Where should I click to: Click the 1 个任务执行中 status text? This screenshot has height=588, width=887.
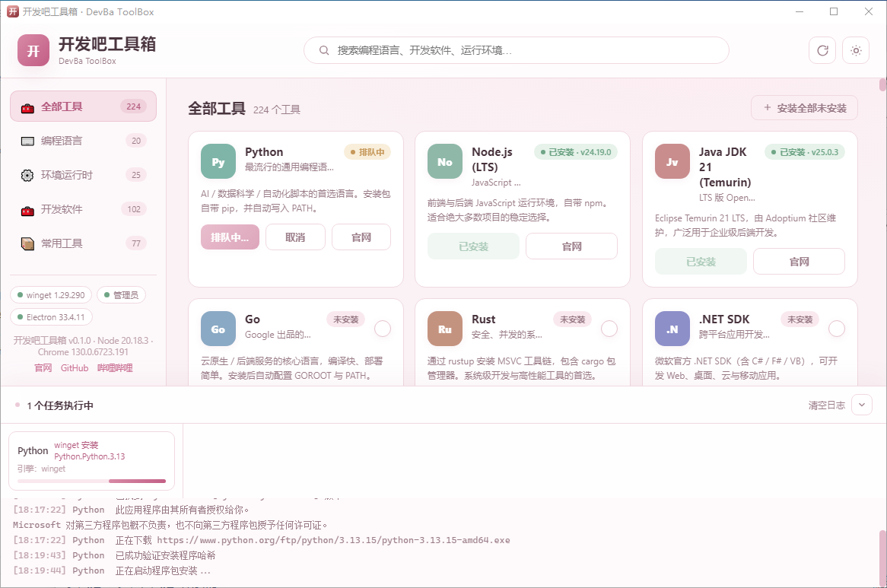pos(60,405)
